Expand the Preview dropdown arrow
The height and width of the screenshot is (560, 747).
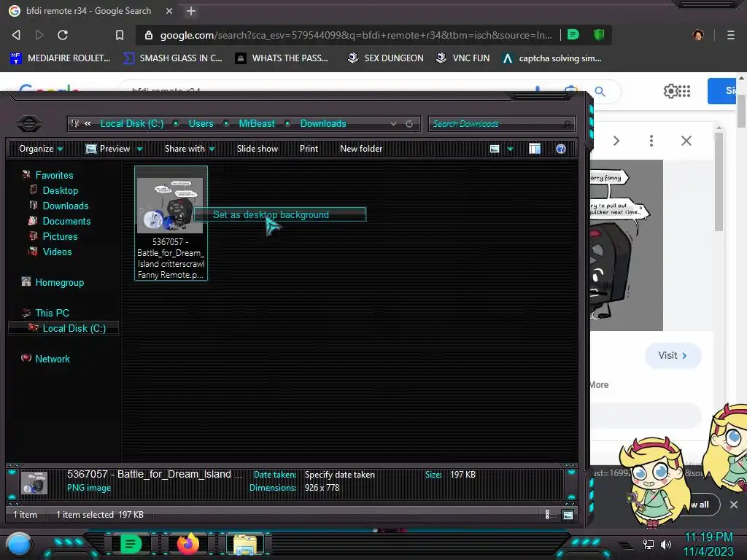pyautogui.click(x=139, y=149)
